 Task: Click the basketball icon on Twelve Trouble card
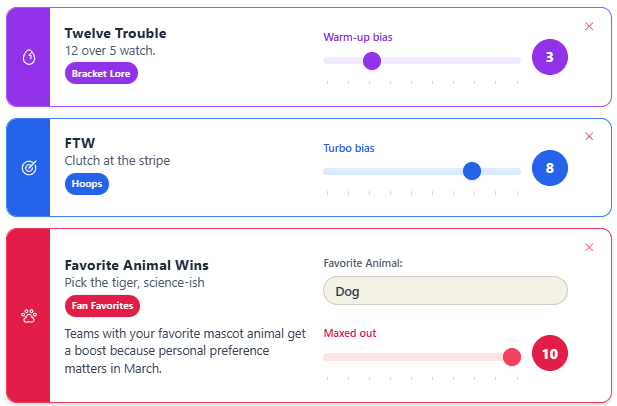(29, 57)
